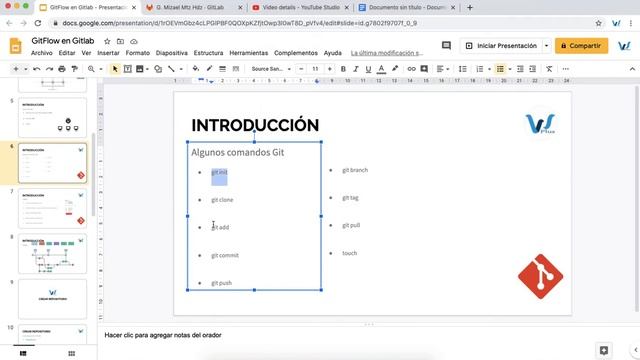This screenshot has height=360, width=640.
Task: Open the Insertar menu
Action: tap(108, 53)
